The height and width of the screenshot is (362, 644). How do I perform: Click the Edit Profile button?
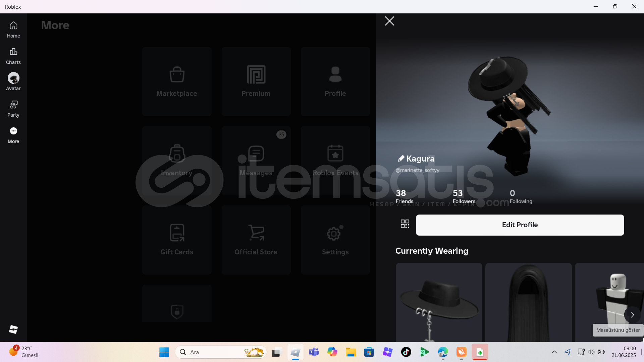[520, 225]
